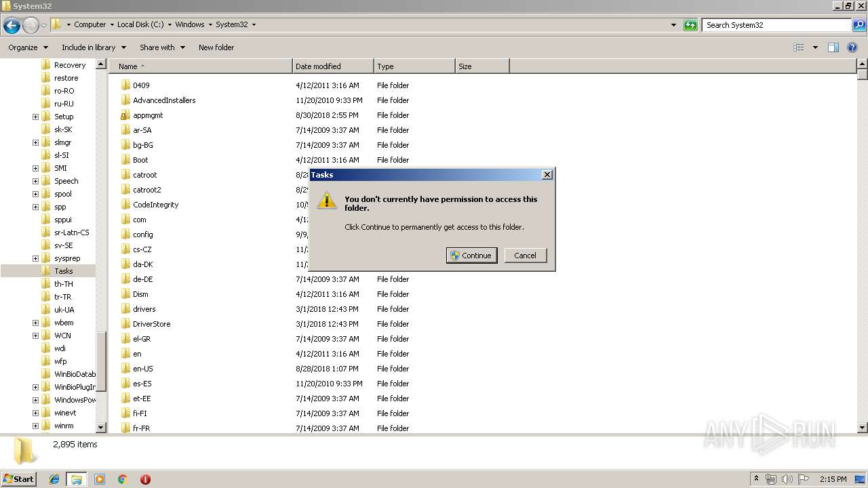Expand the spool folder node
The width and height of the screenshot is (868, 488).
[x=35, y=194]
